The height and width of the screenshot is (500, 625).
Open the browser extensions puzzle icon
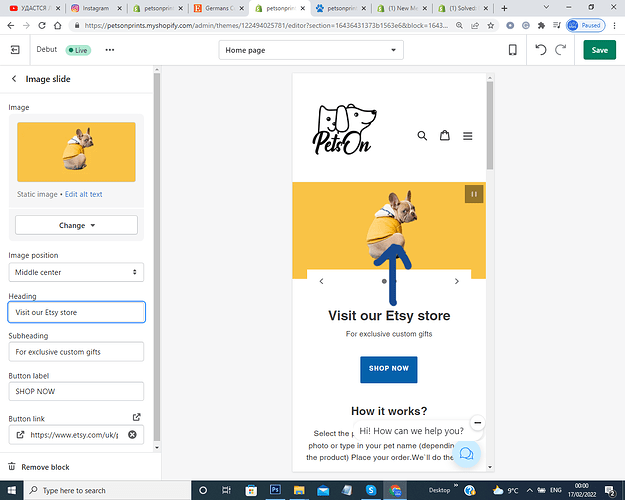541,26
